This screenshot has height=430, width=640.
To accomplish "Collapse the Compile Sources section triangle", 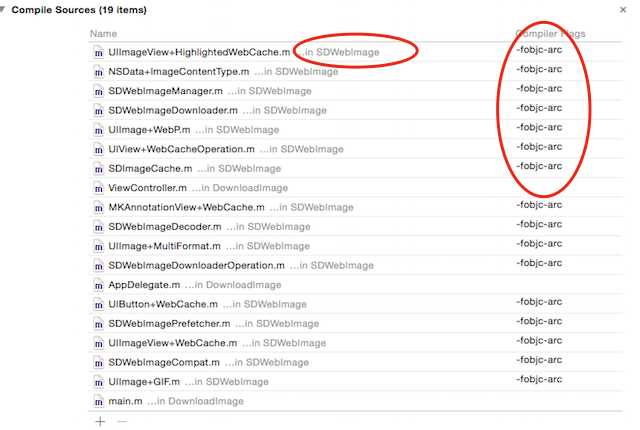I will click(x=2, y=9).
